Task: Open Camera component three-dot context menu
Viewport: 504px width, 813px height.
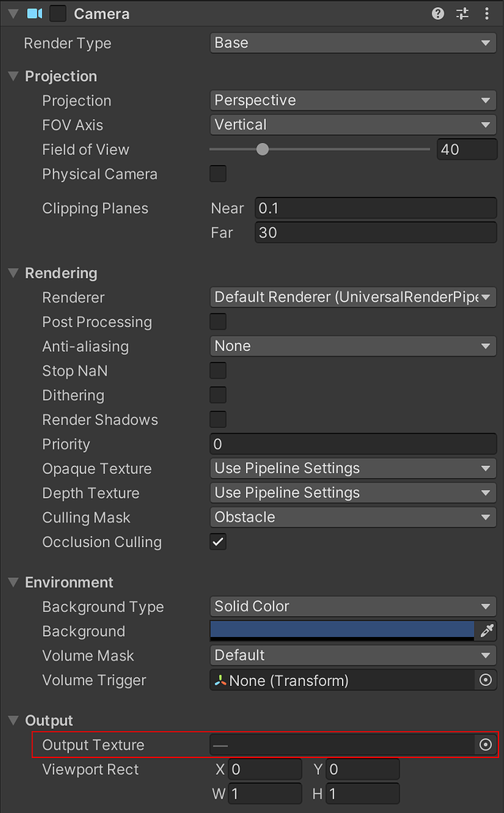Action: (487, 13)
